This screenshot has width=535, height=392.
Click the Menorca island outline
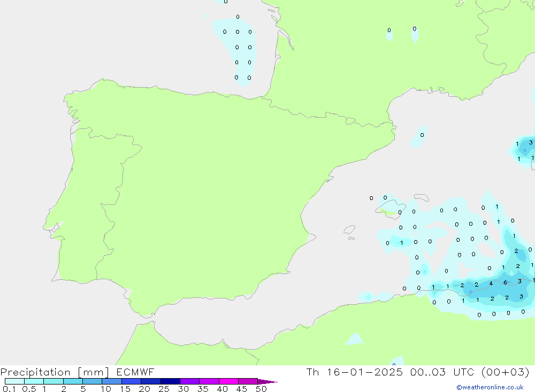tap(421, 198)
